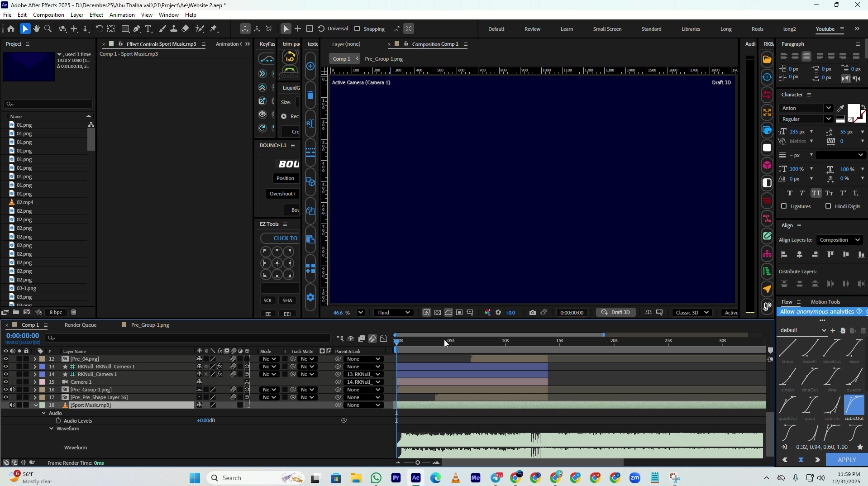Select the Pen tool
Image resolution: width=868 pixels, height=486 pixels.
tap(137, 29)
